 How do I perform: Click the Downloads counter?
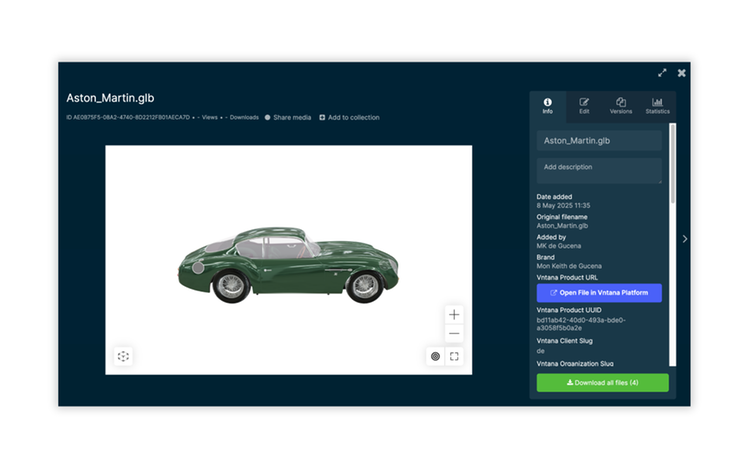(x=242, y=117)
